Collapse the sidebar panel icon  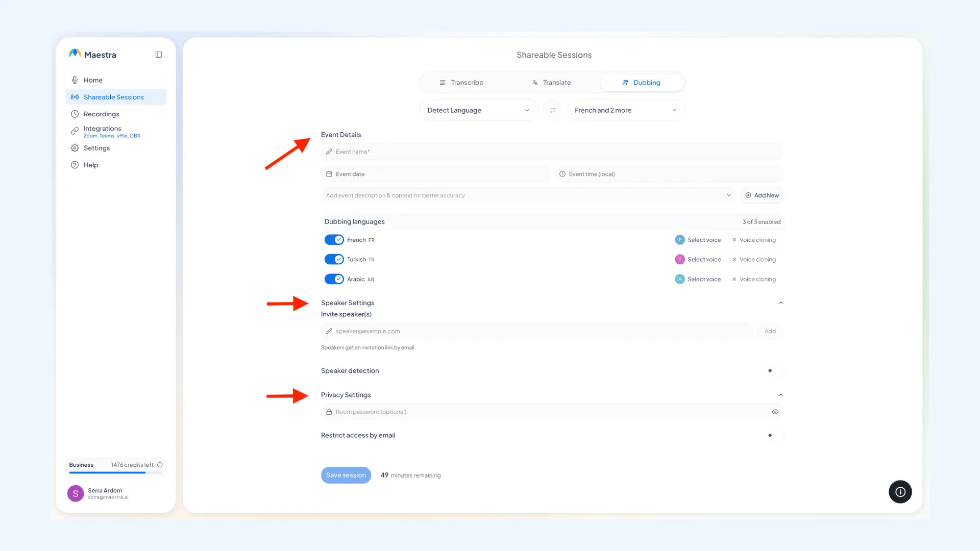[x=159, y=55]
